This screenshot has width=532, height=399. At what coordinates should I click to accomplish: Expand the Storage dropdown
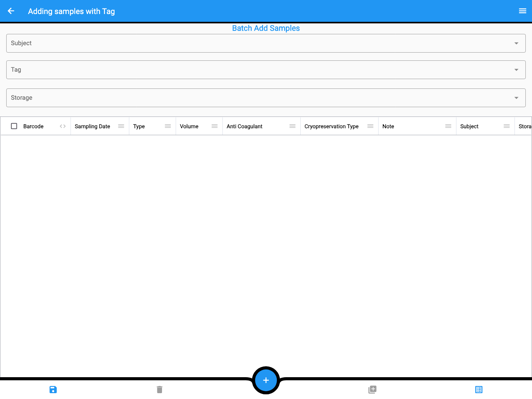266,98
